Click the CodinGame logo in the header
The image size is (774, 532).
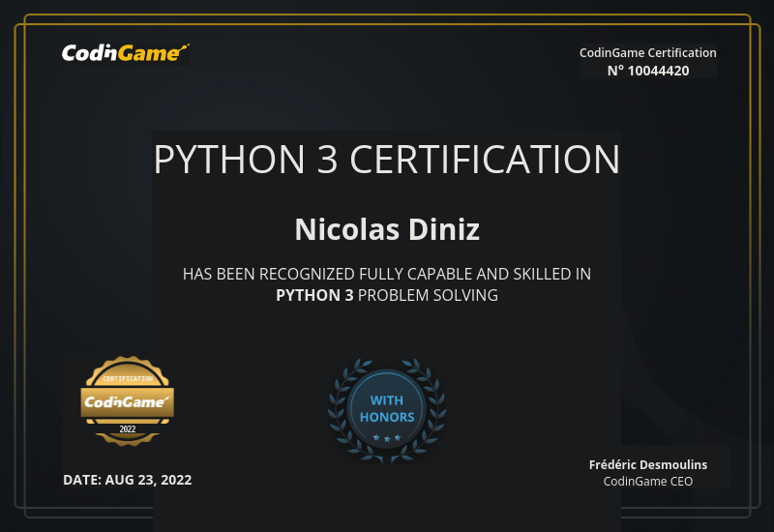point(125,53)
